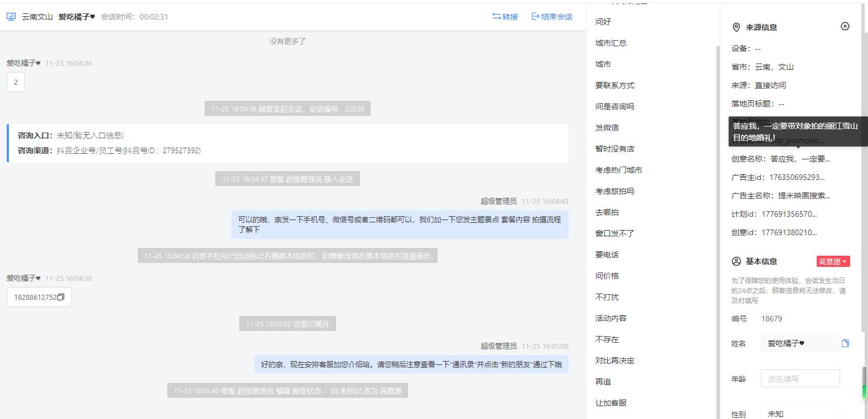Select quick reply 城市
The height and width of the screenshot is (419, 868).
(x=603, y=64)
